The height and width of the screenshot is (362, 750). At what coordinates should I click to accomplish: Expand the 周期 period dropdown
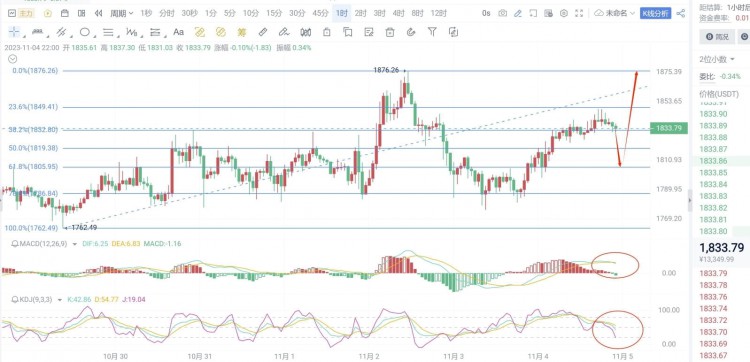(x=121, y=13)
